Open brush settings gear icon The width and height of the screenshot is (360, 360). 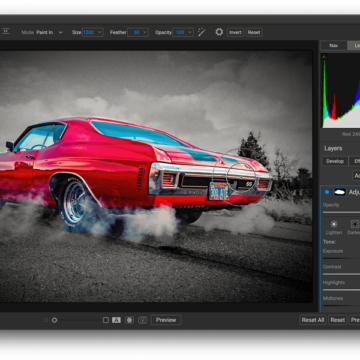click(x=219, y=32)
